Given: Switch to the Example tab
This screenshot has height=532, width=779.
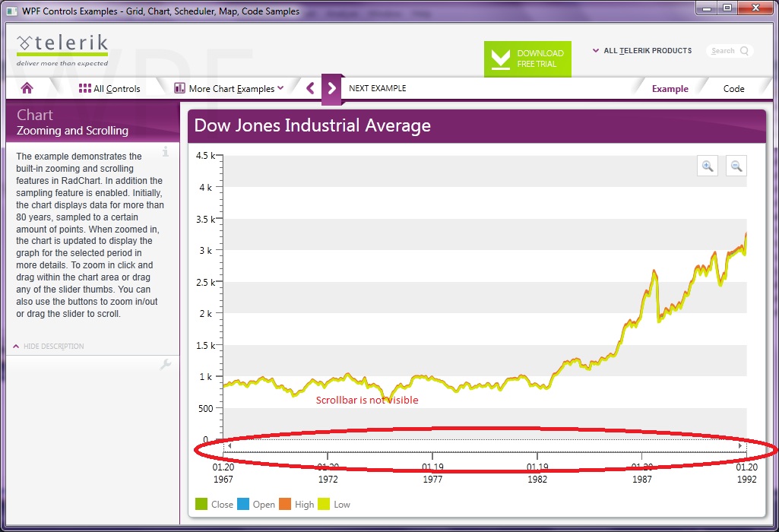Looking at the screenshot, I should tap(670, 88).
